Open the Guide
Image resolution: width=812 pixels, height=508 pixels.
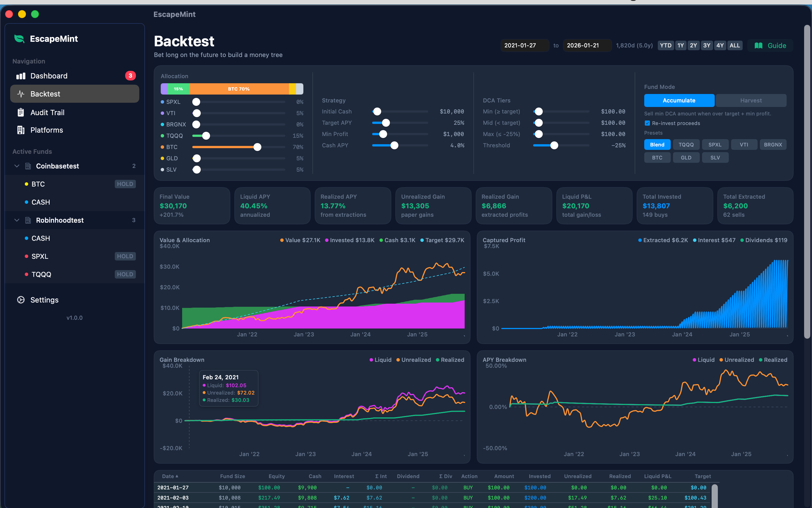click(770, 45)
